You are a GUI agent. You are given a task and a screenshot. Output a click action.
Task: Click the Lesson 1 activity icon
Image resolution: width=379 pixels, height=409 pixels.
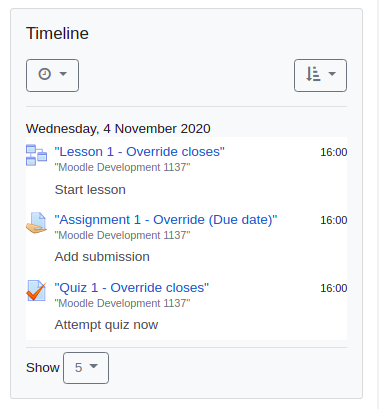(x=36, y=155)
